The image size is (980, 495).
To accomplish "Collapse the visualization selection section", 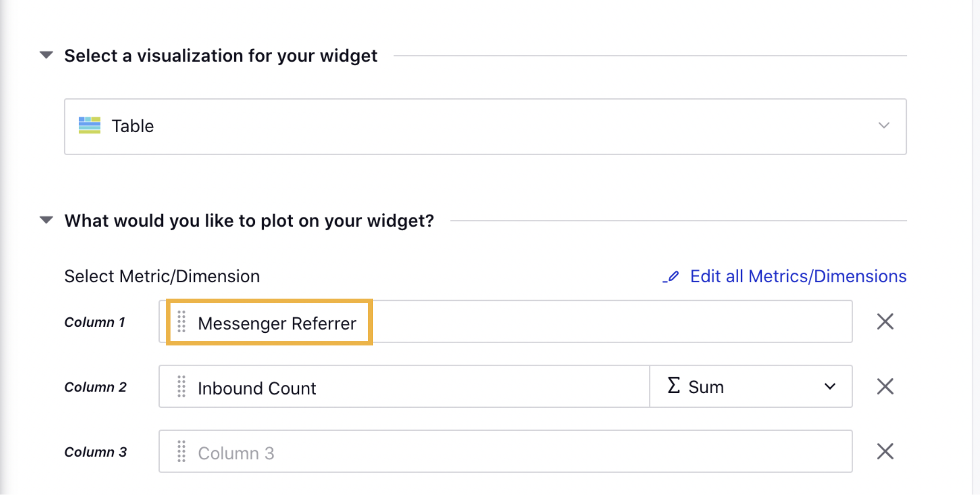I will click(46, 55).
